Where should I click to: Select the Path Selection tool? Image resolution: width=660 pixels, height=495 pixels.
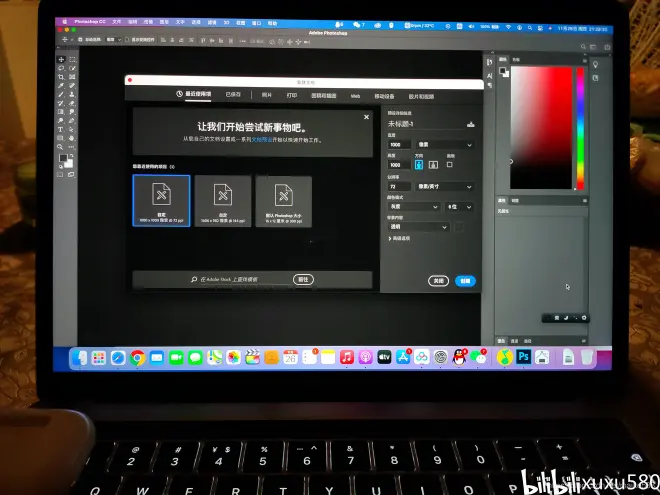72,130
